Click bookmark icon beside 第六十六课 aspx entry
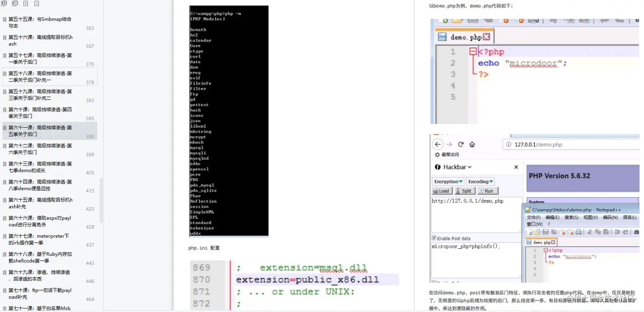Viewport: 644px width, 312px height. (5, 218)
